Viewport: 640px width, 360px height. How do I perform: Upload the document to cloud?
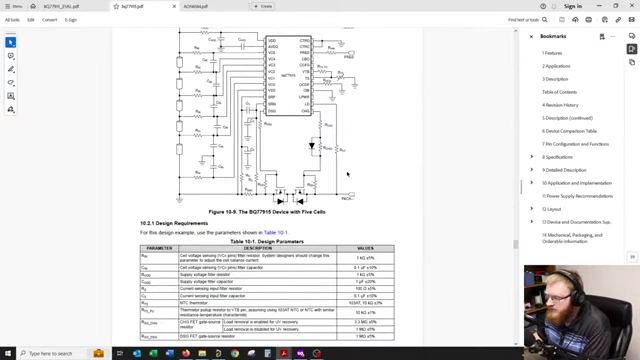pyautogui.click(x=575, y=20)
